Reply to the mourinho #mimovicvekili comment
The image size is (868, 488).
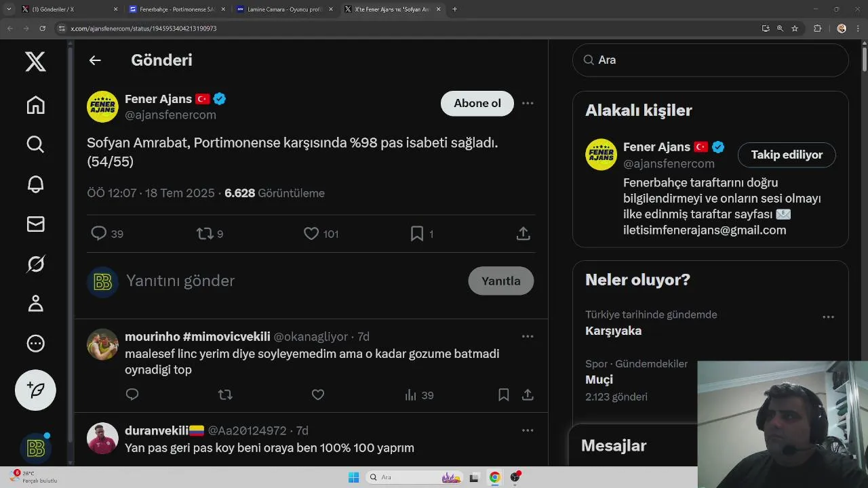(132, 394)
